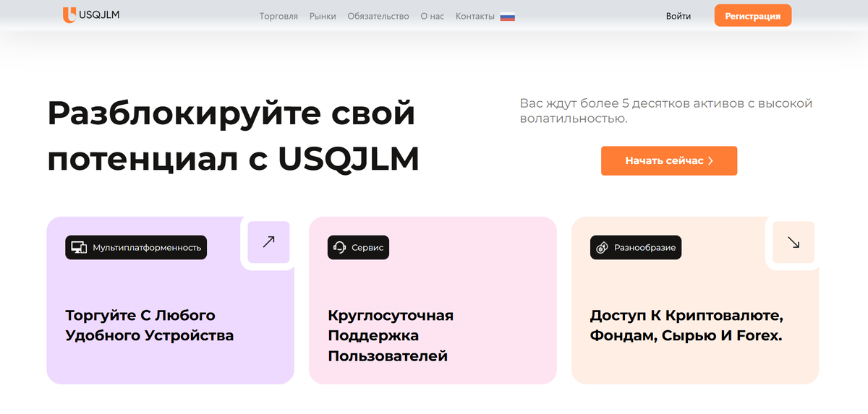Click the heading Разблокируйте свой потенциал с USQJLM

pos(234,137)
